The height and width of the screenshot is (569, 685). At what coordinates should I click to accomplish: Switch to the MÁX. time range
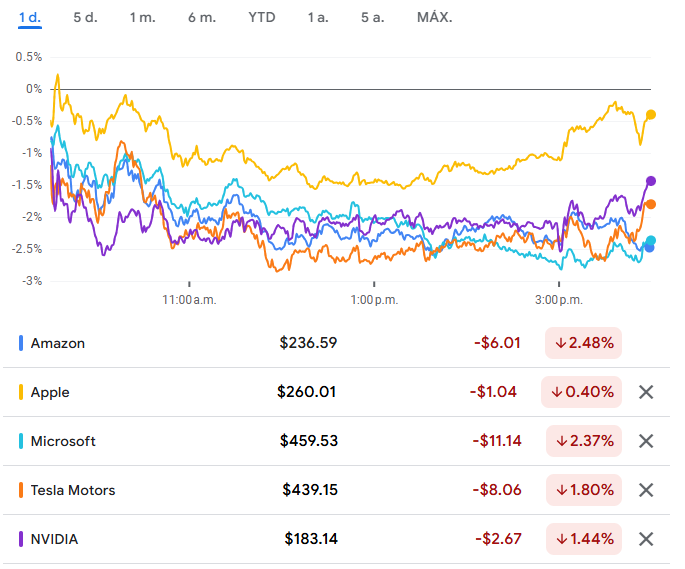point(434,17)
